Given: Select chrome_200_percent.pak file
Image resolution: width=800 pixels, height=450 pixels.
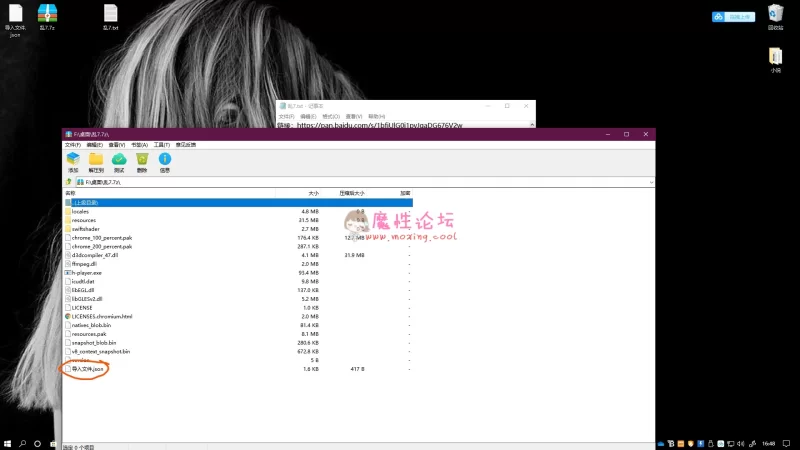Looking at the screenshot, I should [x=102, y=246].
